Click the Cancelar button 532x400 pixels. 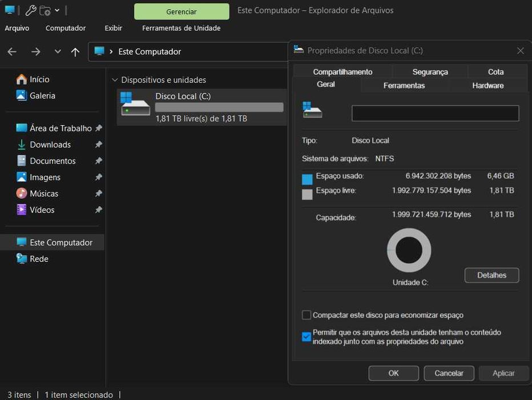point(449,373)
